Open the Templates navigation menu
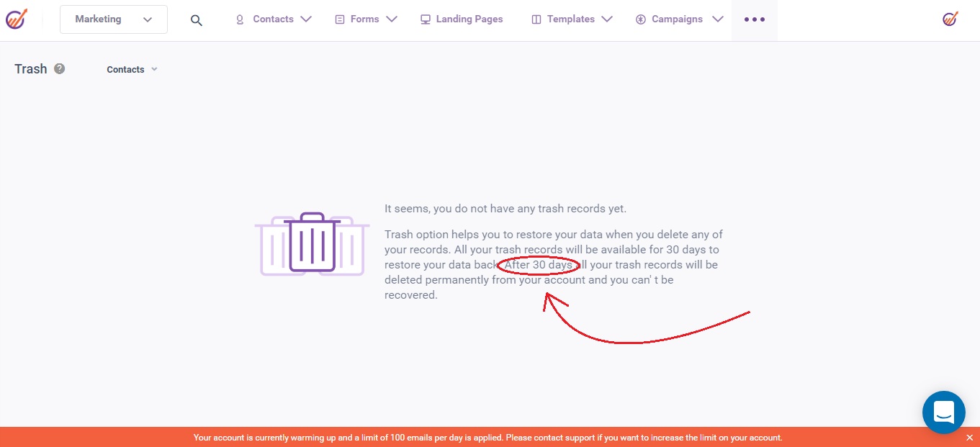The image size is (980, 447). [572, 19]
